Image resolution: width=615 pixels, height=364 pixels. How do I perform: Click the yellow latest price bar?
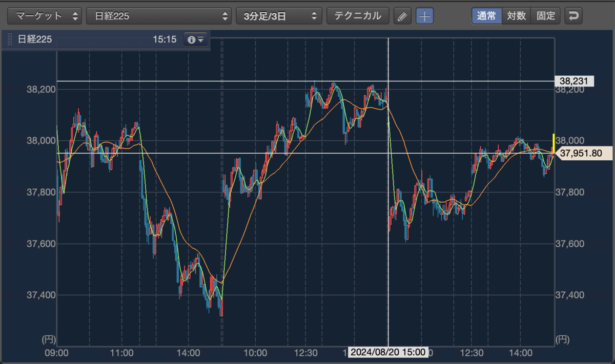coord(553,142)
